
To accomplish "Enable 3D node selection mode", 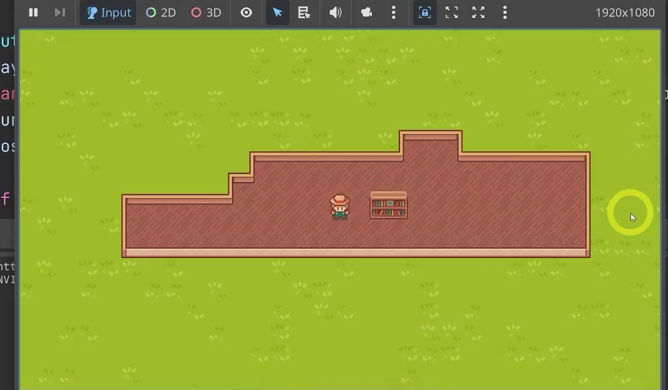I will (206, 12).
